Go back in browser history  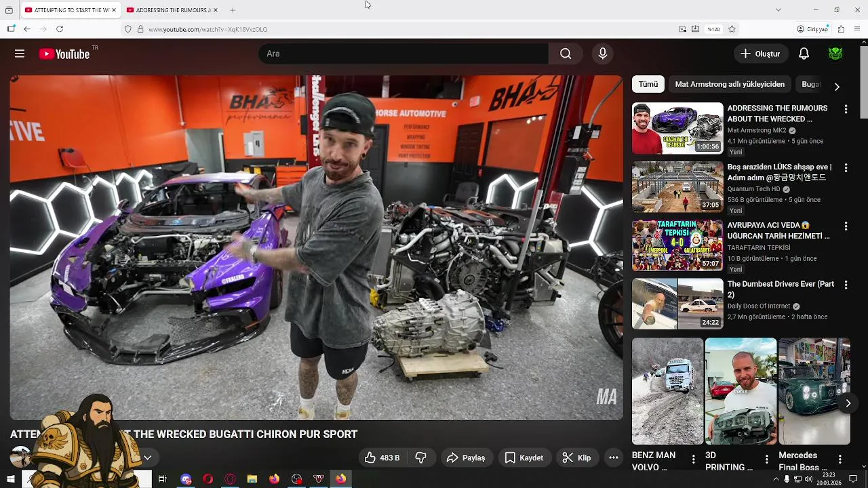coord(27,29)
